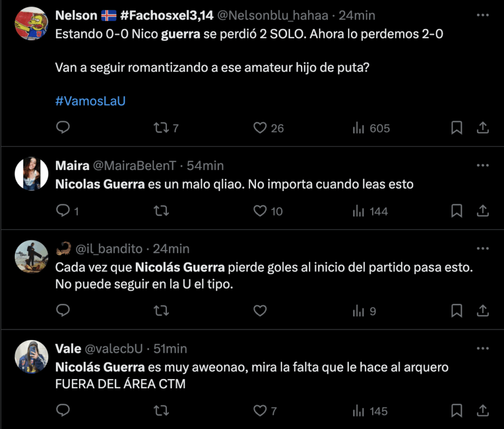This screenshot has height=429, width=504.
Task: Like Nelson's tweet with 26 likes
Action: pyautogui.click(x=260, y=128)
